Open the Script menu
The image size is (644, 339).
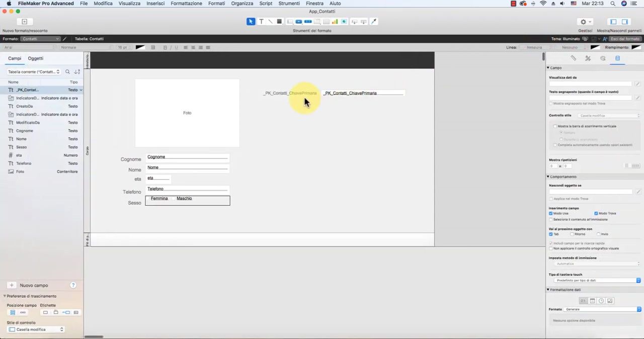click(x=266, y=4)
